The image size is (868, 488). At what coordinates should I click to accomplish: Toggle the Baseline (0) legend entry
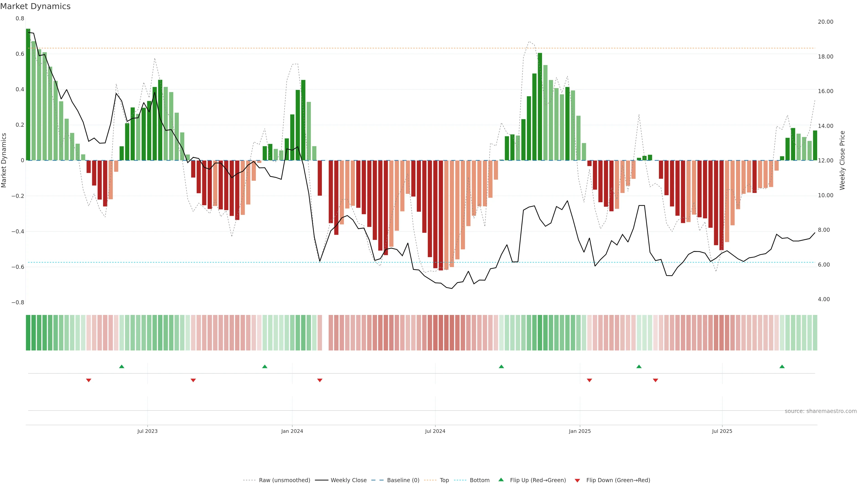tap(403, 480)
